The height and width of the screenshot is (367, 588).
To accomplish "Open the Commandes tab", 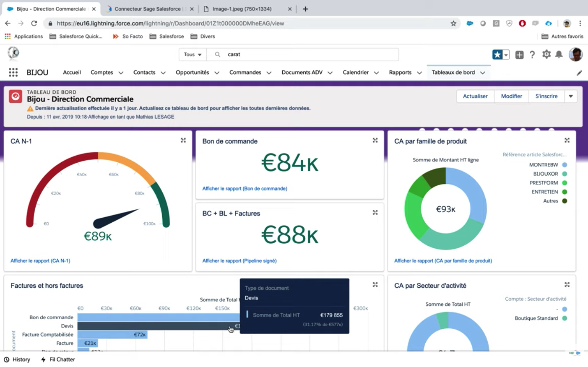I will click(245, 73).
